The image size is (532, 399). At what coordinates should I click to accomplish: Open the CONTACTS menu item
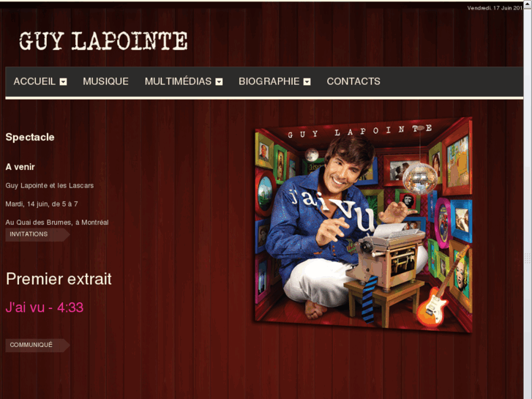pos(353,81)
